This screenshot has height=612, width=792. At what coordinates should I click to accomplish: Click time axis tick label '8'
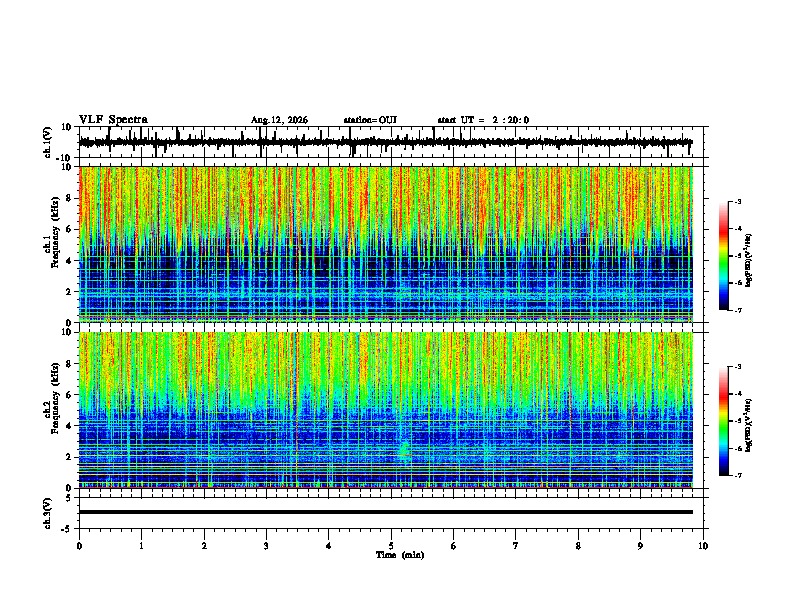[x=578, y=546]
